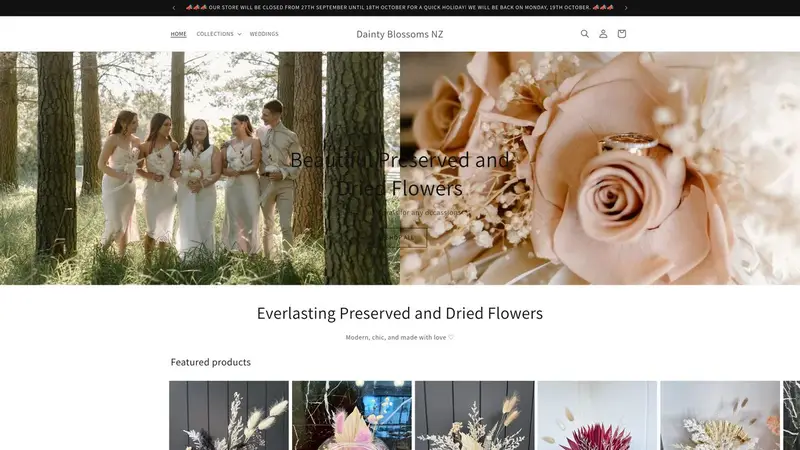Screen dimensions: 800x450
Task: Click the rose and ring hero image
Action: 600,168
